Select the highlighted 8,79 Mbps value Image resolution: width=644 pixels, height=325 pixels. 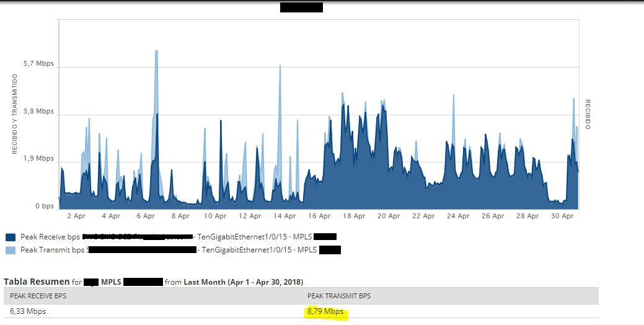(325, 311)
